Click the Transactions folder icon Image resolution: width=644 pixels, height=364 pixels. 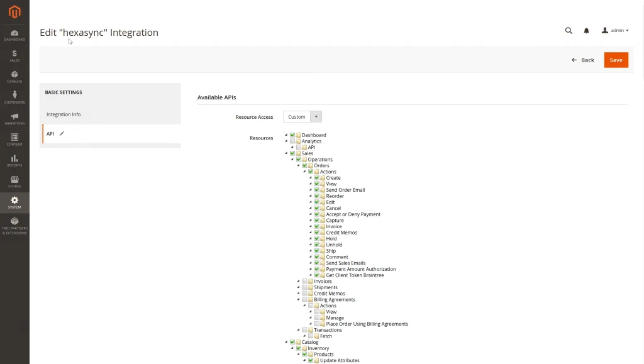[x=311, y=330]
